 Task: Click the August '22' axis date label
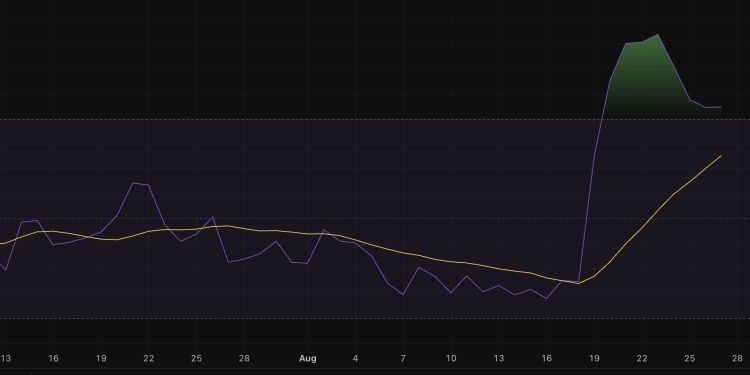tap(642, 358)
